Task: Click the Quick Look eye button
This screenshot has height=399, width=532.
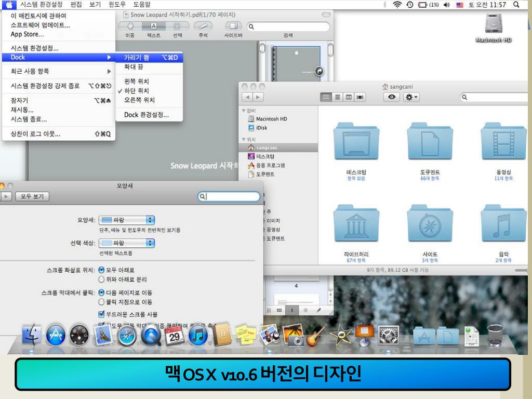Action: (x=392, y=97)
